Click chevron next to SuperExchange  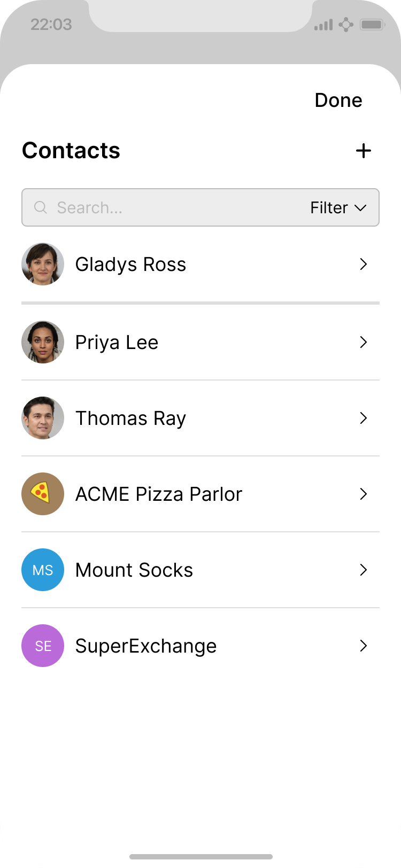[x=364, y=646]
